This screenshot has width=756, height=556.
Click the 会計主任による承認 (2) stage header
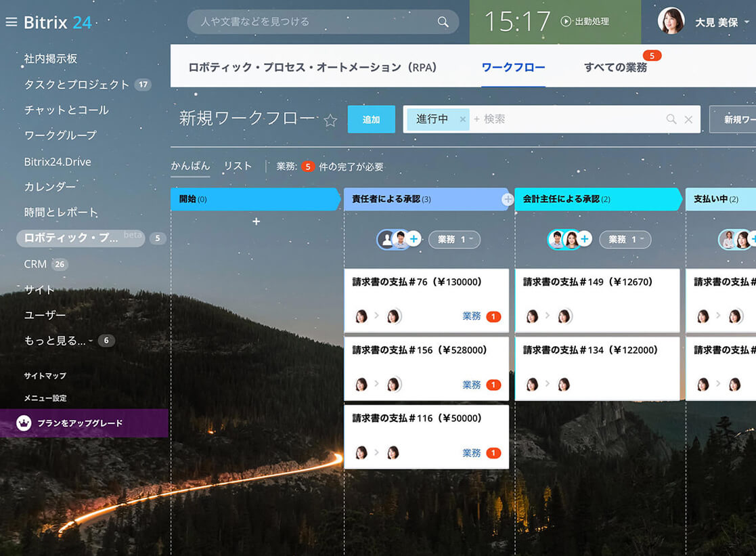click(598, 199)
